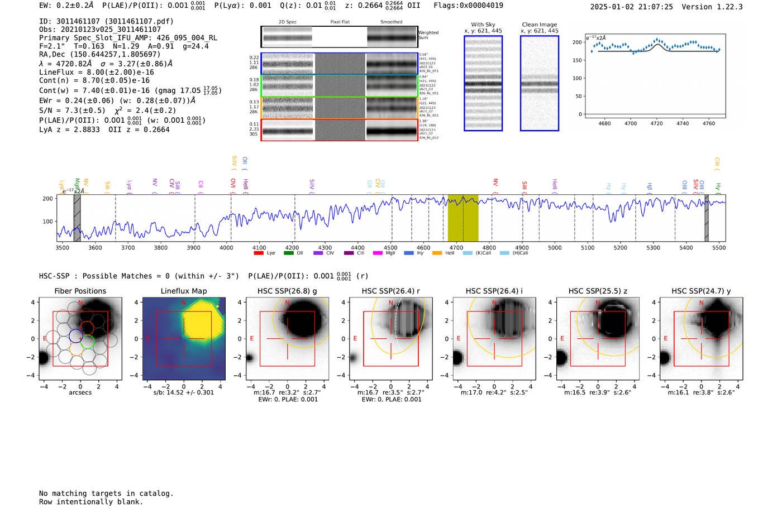This screenshot has width=782, height=532.
Task: Click the 's/b: 14.52 +/- 0.301' caption
Action: tap(184, 392)
